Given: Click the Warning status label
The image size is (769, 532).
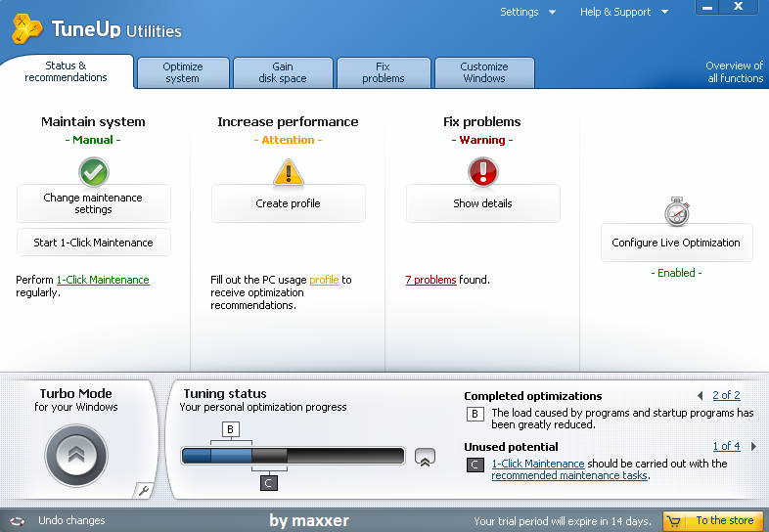Looking at the screenshot, I should [x=482, y=140].
